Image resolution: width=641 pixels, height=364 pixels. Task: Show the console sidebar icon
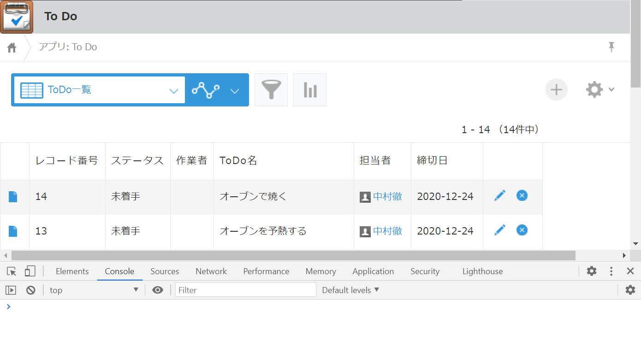point(11,290)
